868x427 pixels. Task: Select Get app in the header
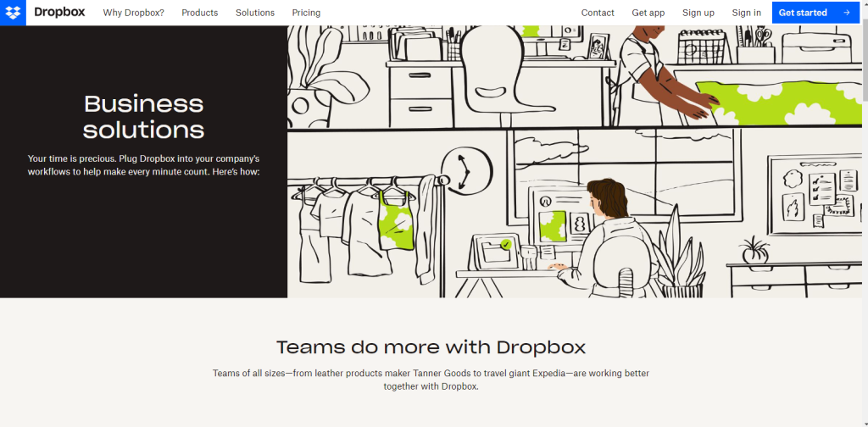point(648,13)
